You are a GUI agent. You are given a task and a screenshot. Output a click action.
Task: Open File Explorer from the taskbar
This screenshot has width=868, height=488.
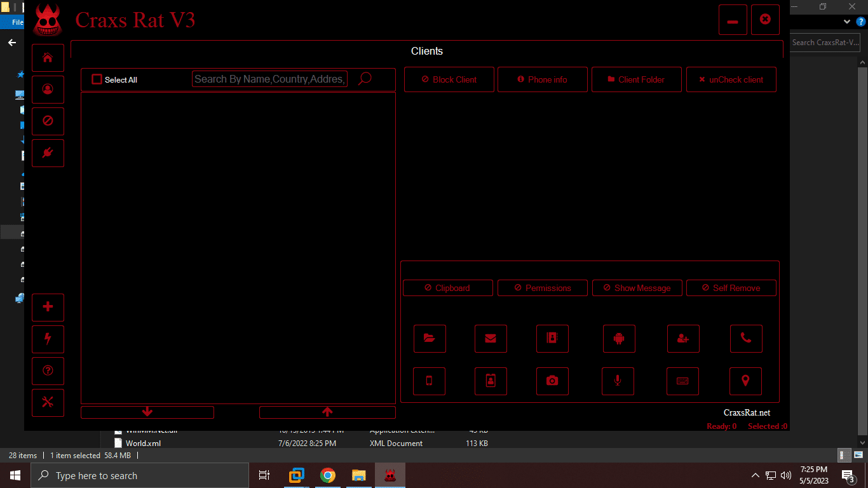359,475
